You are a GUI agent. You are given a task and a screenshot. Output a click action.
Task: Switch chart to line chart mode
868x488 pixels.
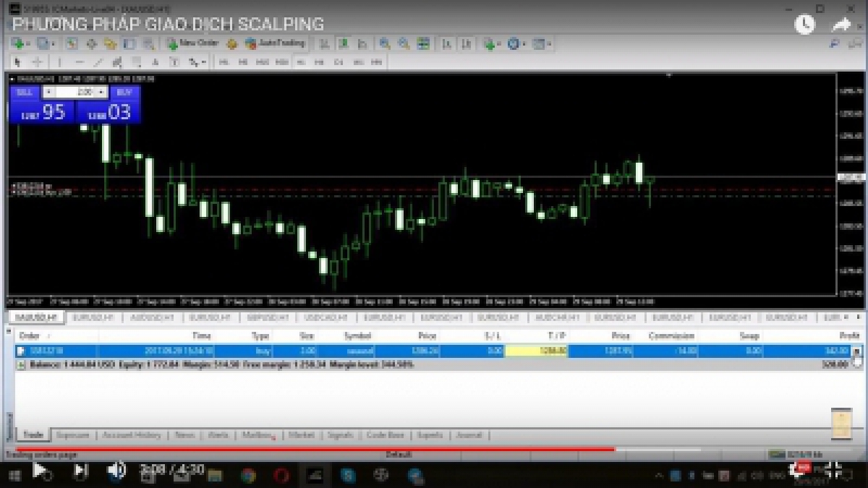click(x=362, y=44)
